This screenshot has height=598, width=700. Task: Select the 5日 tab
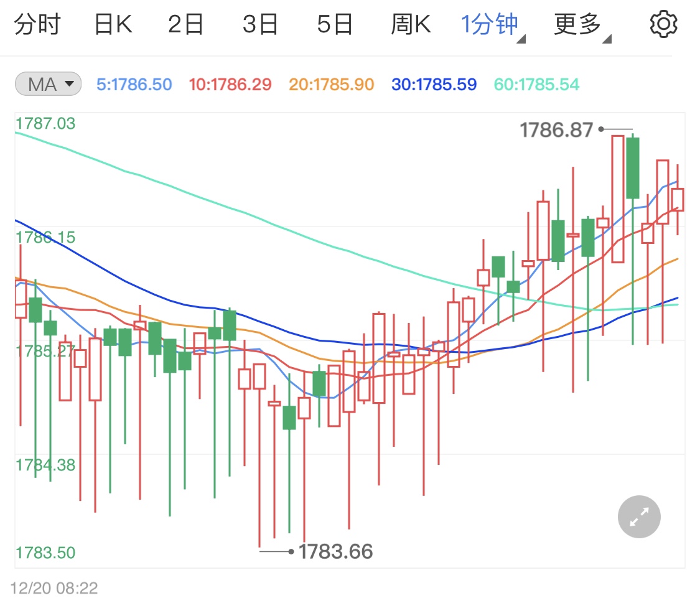(335, 24)
